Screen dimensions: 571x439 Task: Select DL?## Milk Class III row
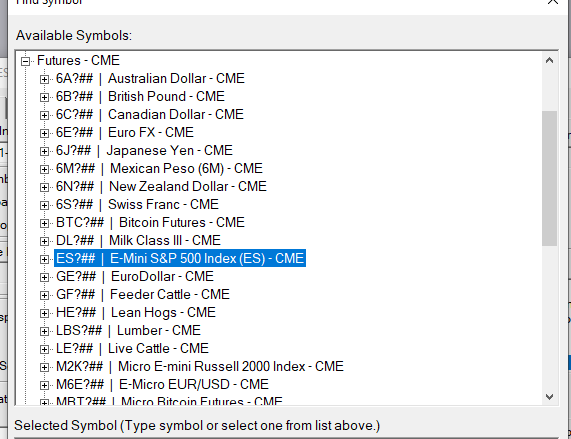click(138, 241)
